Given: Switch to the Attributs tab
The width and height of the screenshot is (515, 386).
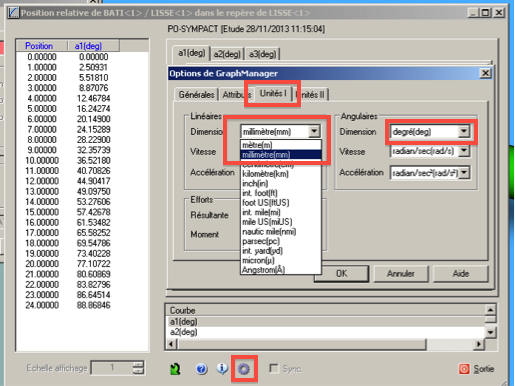Looking at the screenshot, I should coord(237,95).
